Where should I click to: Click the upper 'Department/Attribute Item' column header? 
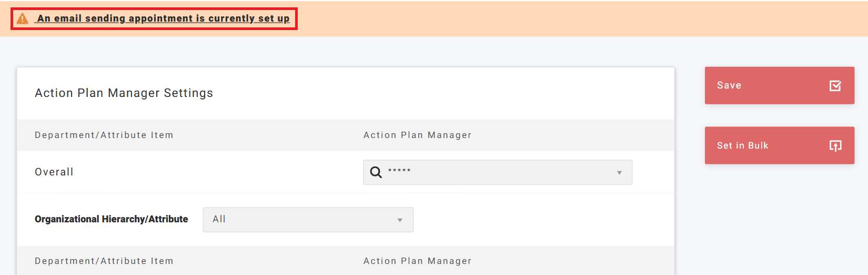[x=104, y=135]
